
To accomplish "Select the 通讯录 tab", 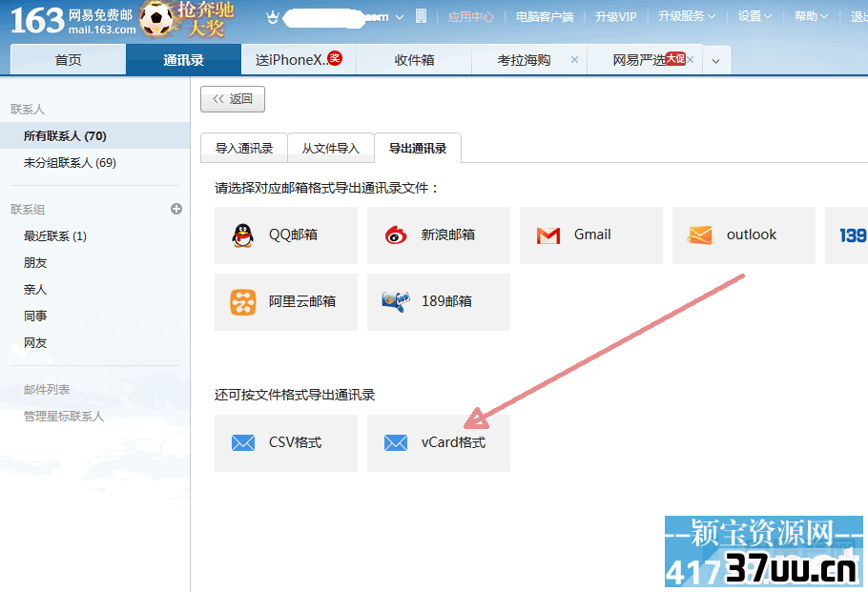I will (x=183, y=60).
